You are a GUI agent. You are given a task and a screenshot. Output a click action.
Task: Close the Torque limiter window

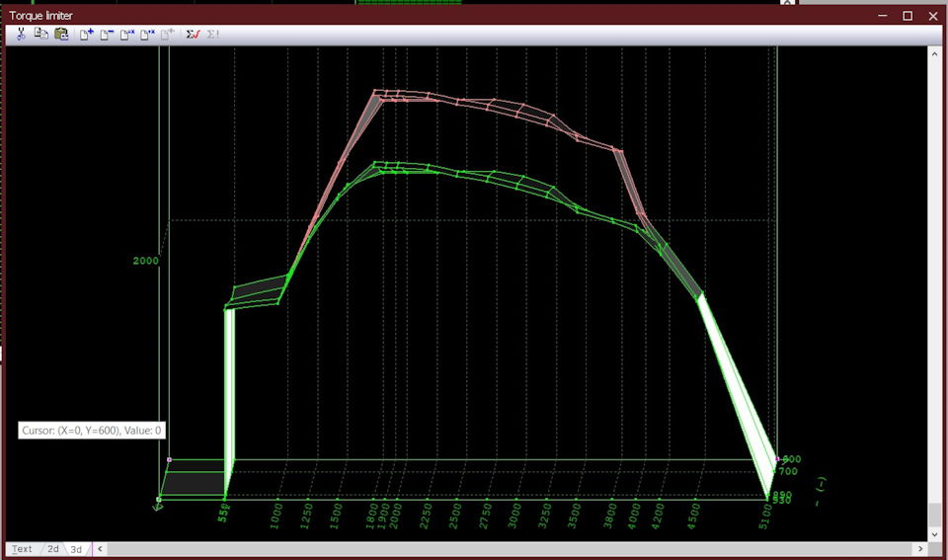tap(933, 16)
